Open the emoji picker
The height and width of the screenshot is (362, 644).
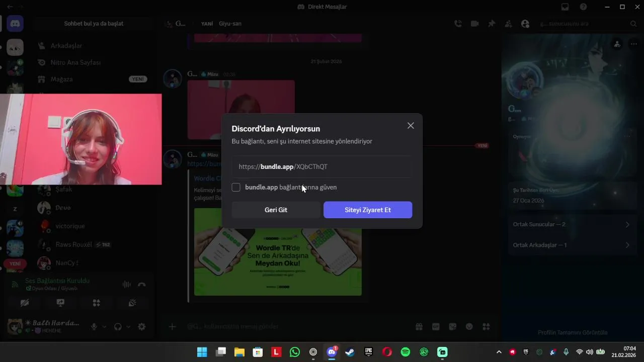click(469, 327)
